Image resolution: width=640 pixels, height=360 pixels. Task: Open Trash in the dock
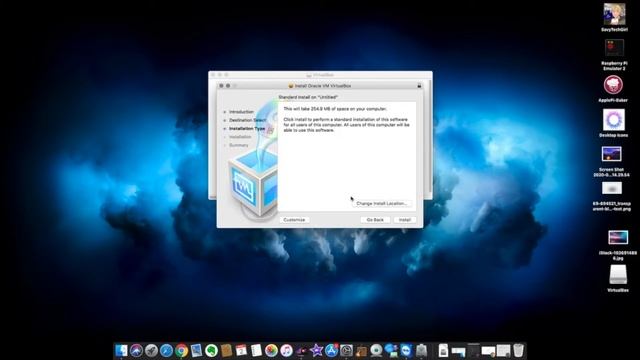518,350
